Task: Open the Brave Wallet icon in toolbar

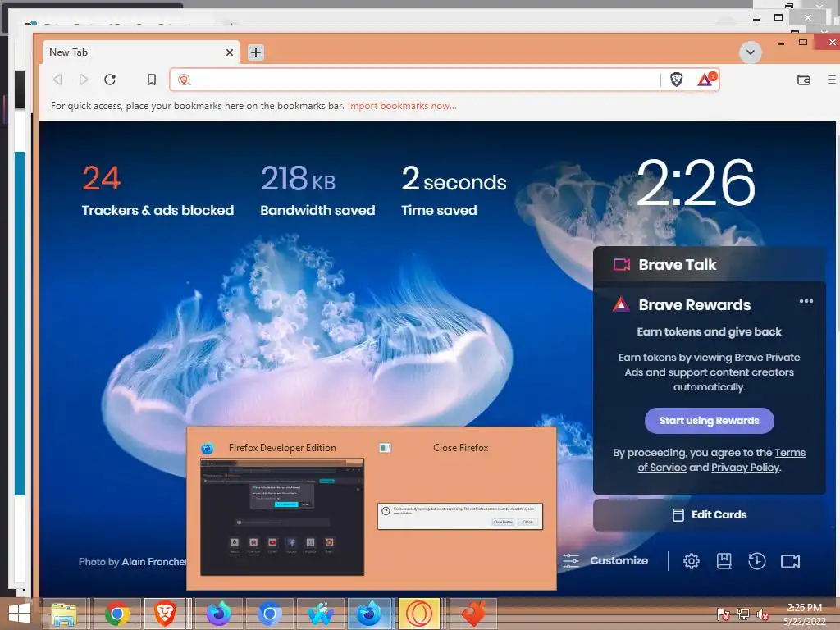Action: point(804,80)
